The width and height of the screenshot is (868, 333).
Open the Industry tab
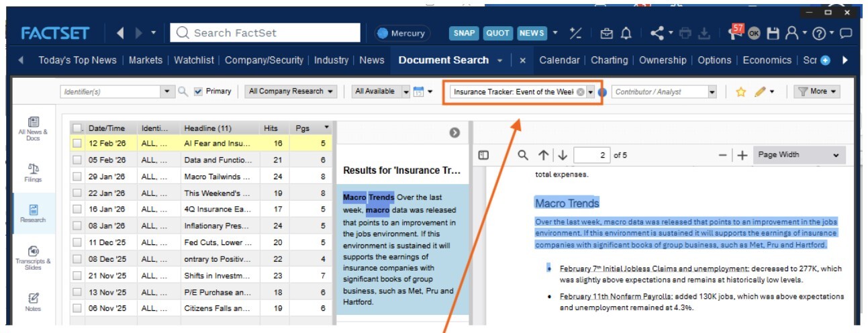pos(332,60)
